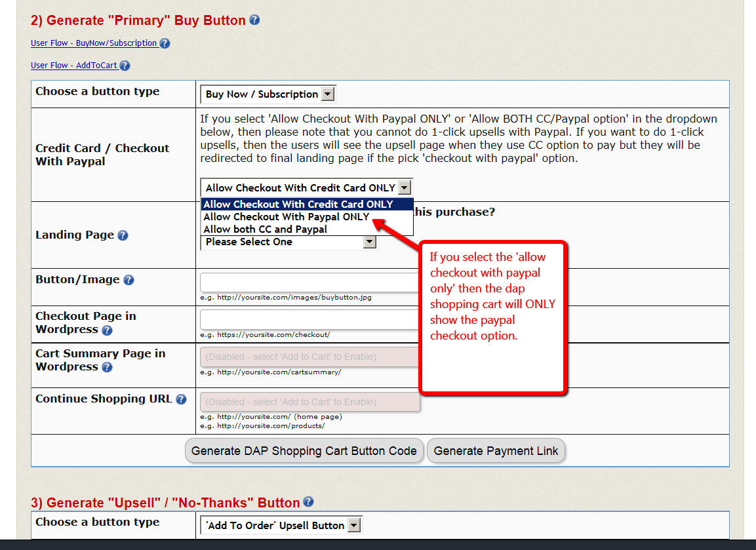Viewport: 756px width, 550px height.
Task: Open the Button/Image help icon
Action: [129, 280]
